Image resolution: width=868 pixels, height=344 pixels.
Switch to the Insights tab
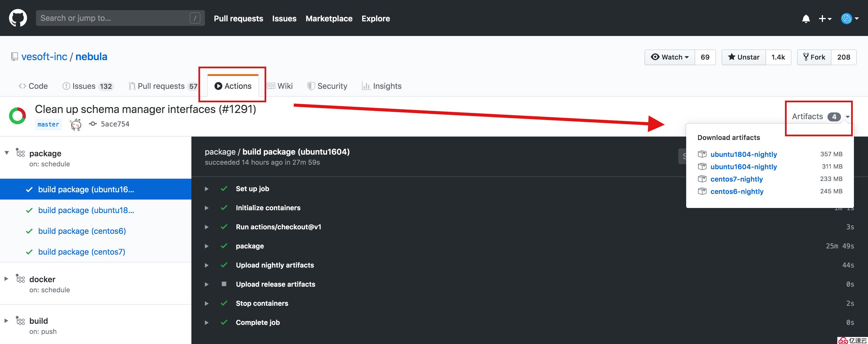(381, 86)
